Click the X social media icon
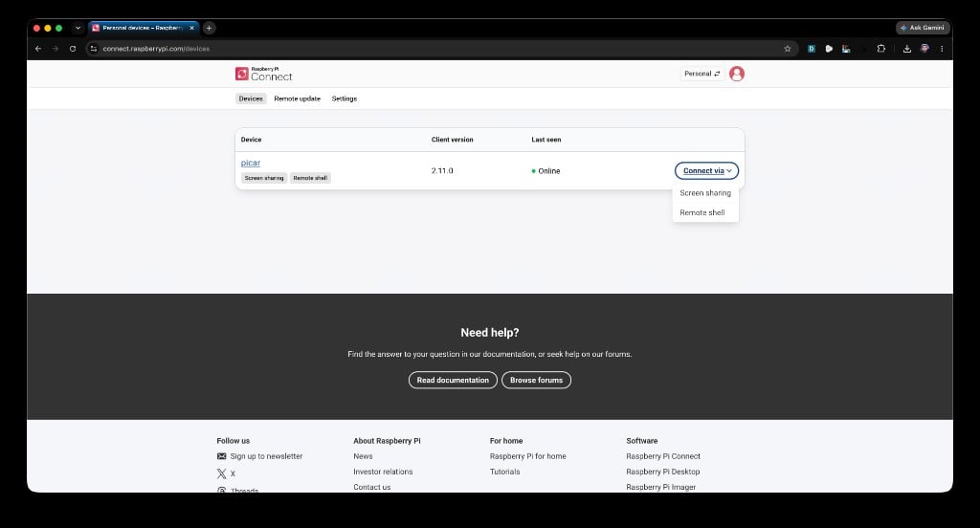The image size is (980, 528). coord(221,473)
